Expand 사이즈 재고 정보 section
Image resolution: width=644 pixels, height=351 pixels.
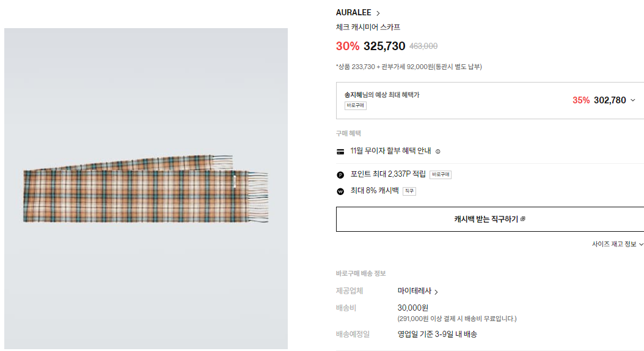click(617, 244)
